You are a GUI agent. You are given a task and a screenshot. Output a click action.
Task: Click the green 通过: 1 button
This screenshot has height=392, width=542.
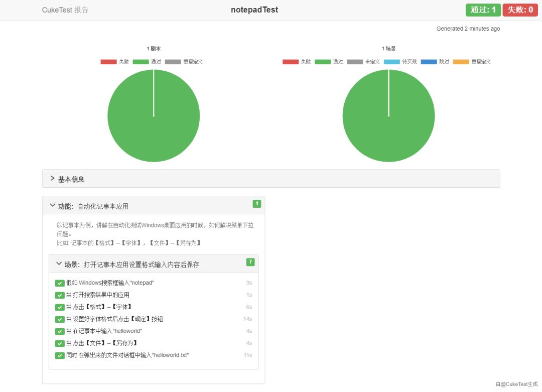[x=483, y=10]
